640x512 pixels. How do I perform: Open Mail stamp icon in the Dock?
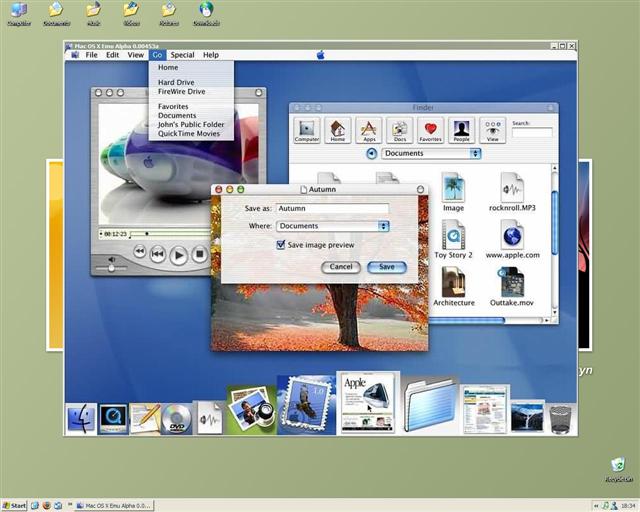tap(307, 405)
